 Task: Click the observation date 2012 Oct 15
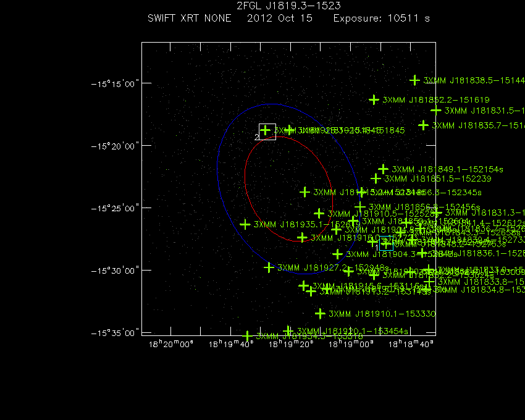pos(280,18)
